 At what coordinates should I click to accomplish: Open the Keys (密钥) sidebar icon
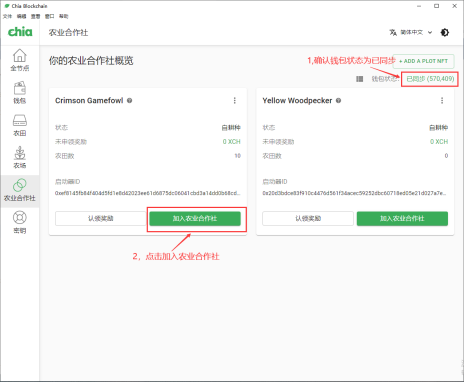(x=20, y=217)
